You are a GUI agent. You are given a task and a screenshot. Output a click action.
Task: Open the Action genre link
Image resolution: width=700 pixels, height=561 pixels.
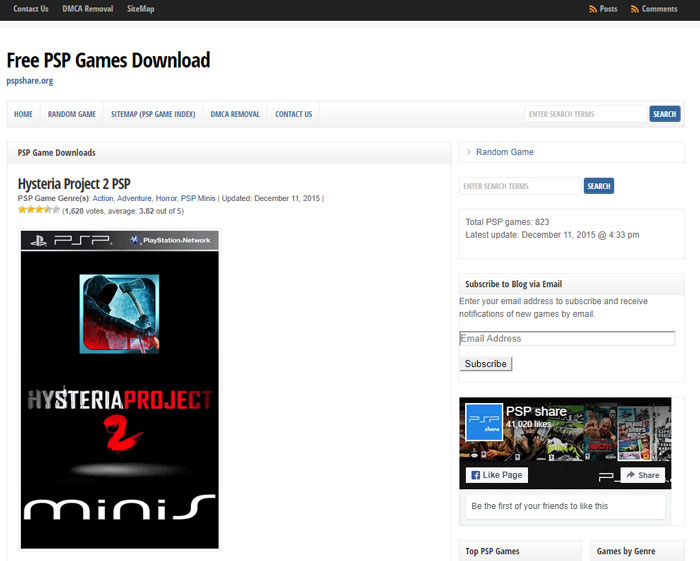[103, 198]
